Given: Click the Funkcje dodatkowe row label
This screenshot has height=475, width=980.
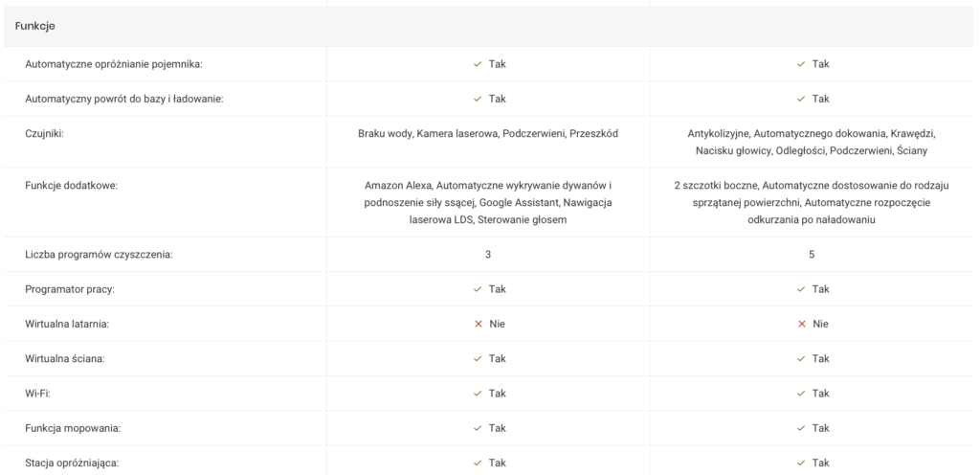Looking at the screenshot, I should pos(71,185).
